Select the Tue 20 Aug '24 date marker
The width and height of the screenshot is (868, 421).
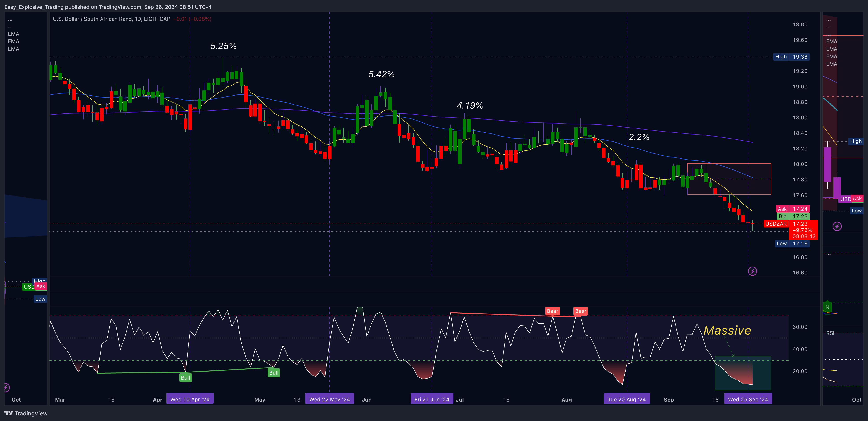pyautogui.click(x=627, y=399)
